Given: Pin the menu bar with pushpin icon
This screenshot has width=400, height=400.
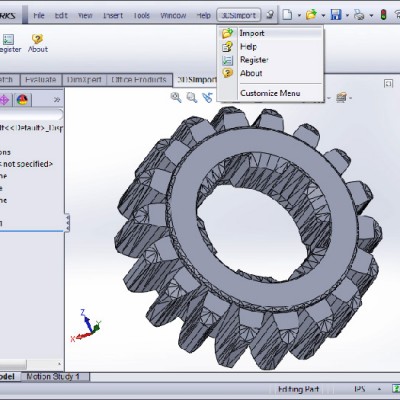Looking at the screenshot, I should tap(270, 15).
